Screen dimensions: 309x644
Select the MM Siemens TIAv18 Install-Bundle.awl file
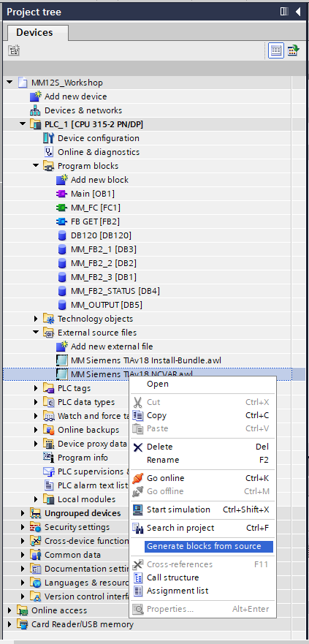pyautogui.click(x=145, y=360)
